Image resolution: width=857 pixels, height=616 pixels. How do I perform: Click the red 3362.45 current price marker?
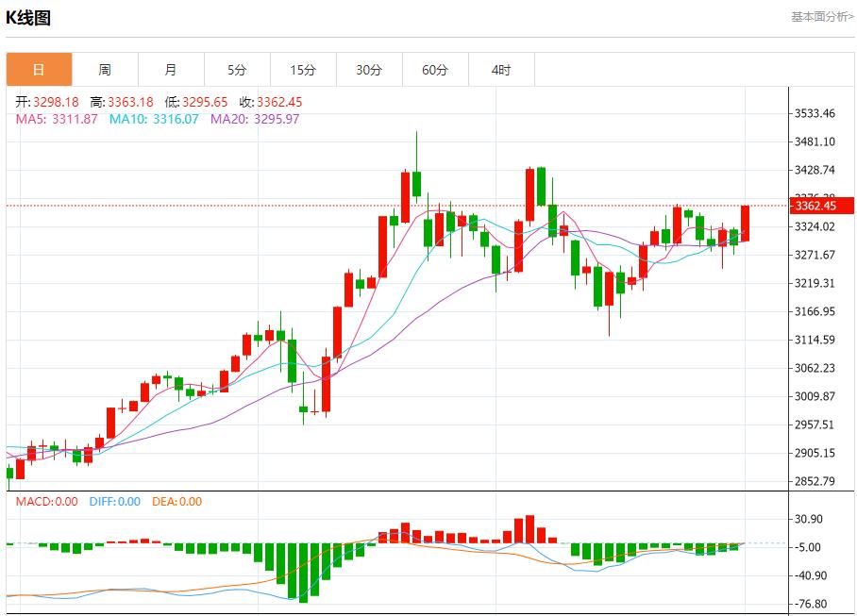tap(820, 204)
